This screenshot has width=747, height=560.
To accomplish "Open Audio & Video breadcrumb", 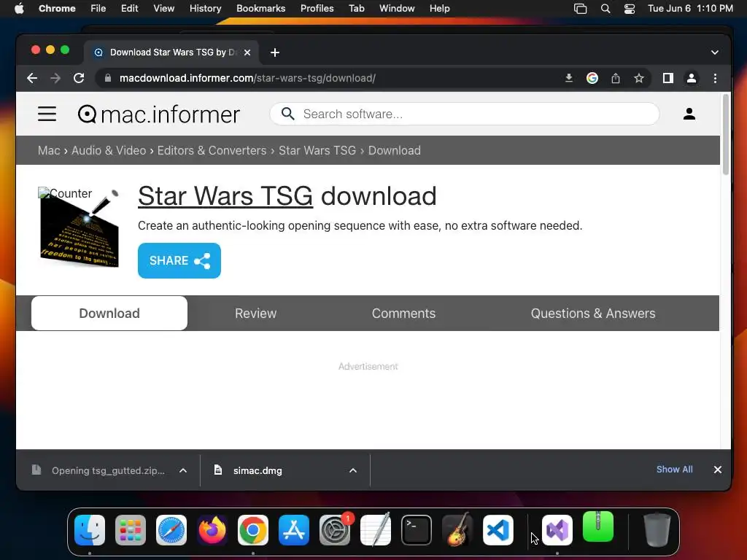I will (x=109, y=150).
